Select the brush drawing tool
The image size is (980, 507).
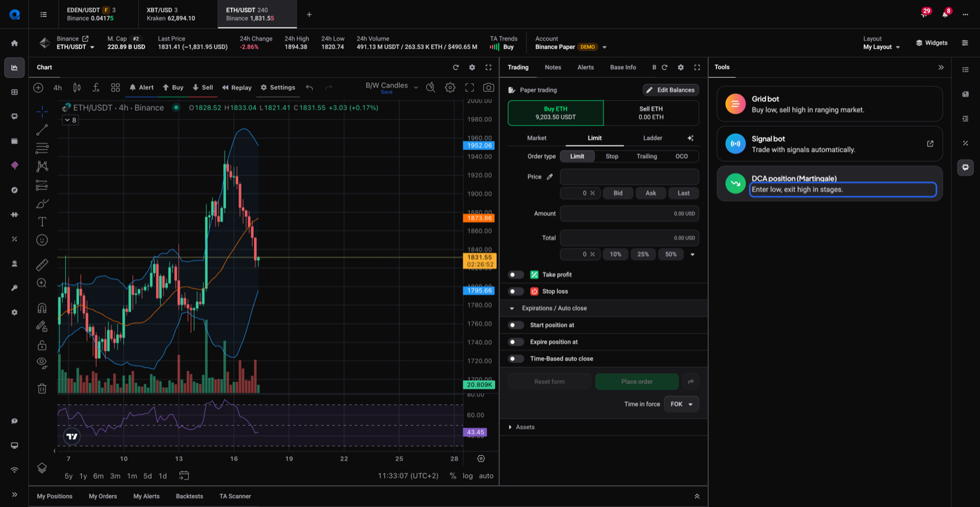point(42,203)
